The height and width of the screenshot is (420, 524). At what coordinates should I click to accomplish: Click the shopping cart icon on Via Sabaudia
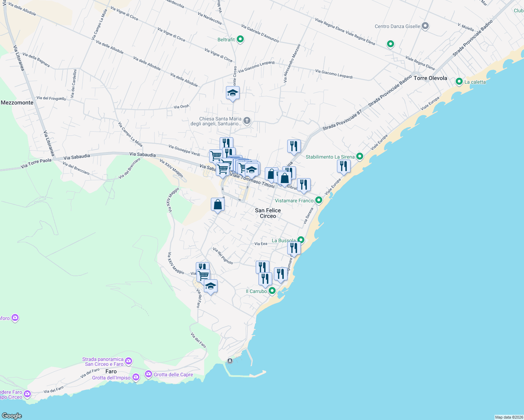tap(215, 155)
